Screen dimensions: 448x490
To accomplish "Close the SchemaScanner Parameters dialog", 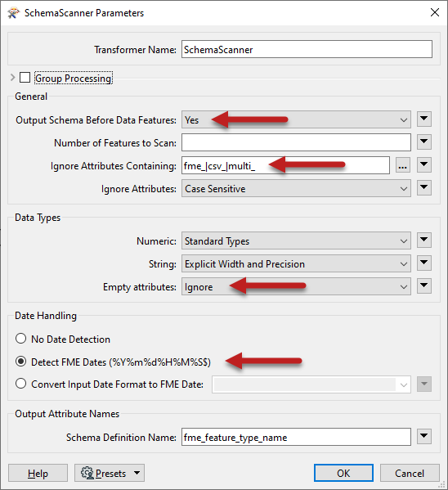I will click(435, 12).
